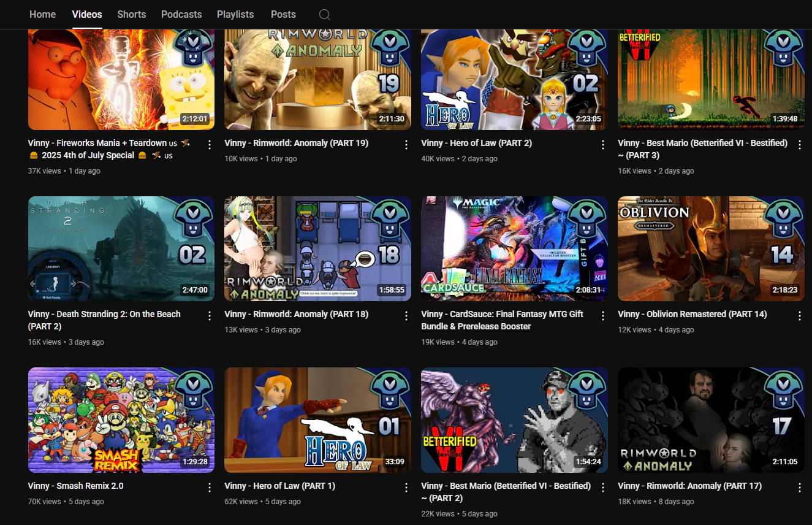Viewport: 812px width, 525px height.
Task: Switch to the Shorts tab
Action: pos(132,14)
